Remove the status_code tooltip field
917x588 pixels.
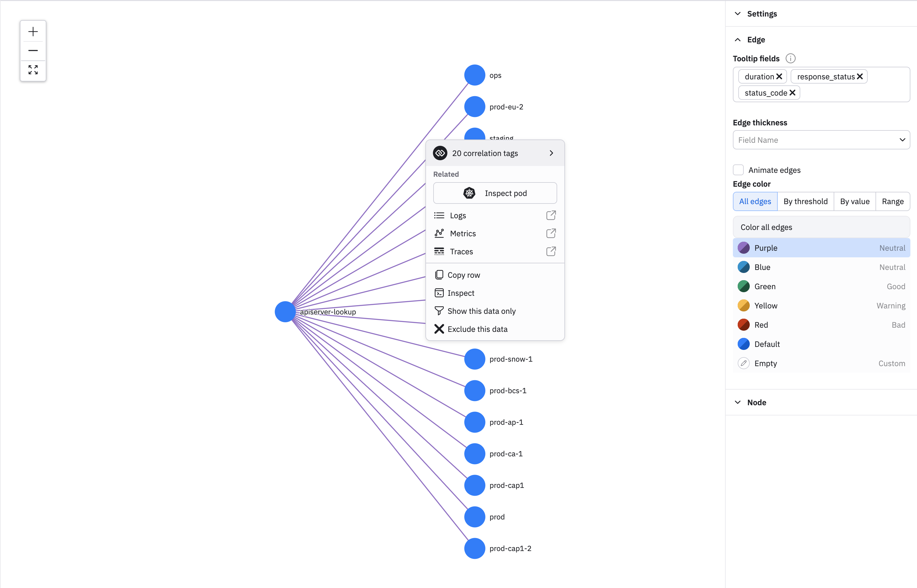click(x=792, y=93)
